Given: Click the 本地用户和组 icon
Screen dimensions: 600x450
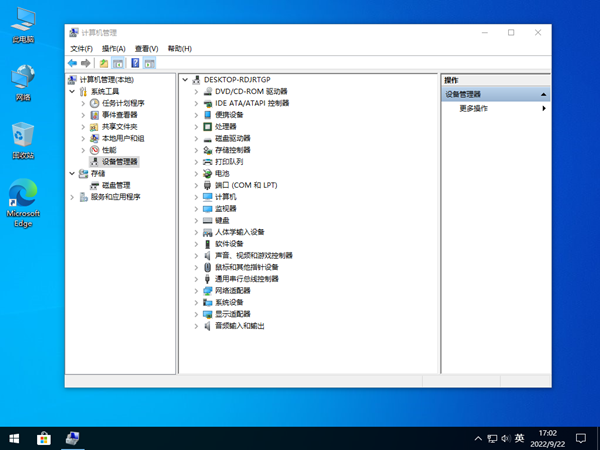Looking at the screenshot, I should (94, 139).
